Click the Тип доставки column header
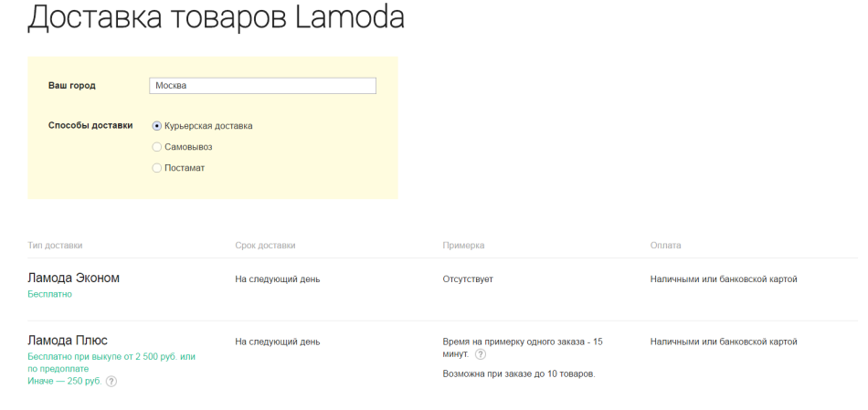The width and height of the screenshot is (868, 410). 55,246
